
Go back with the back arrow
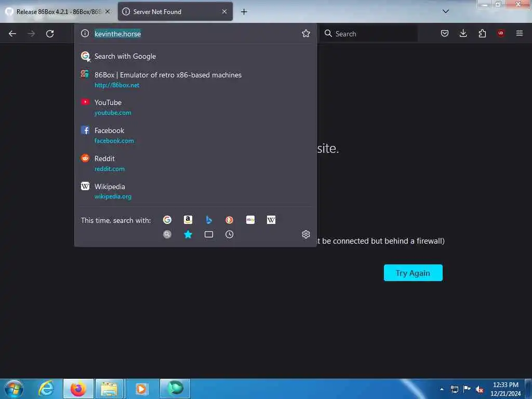click(x=12, y=34)
